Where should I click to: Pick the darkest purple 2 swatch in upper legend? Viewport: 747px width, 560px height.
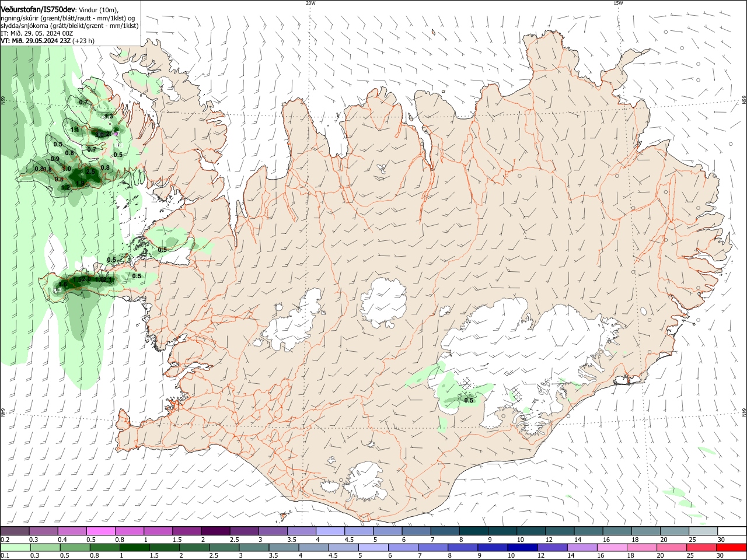point(215,531)
